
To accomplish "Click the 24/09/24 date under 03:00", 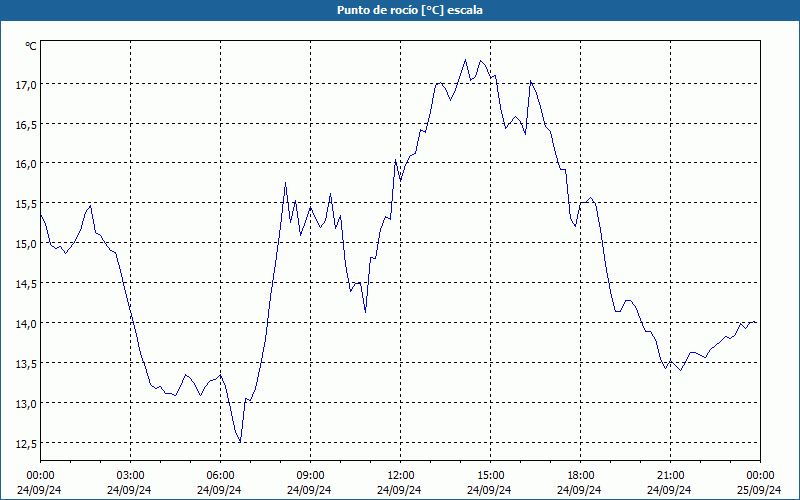I will point(129,490).
